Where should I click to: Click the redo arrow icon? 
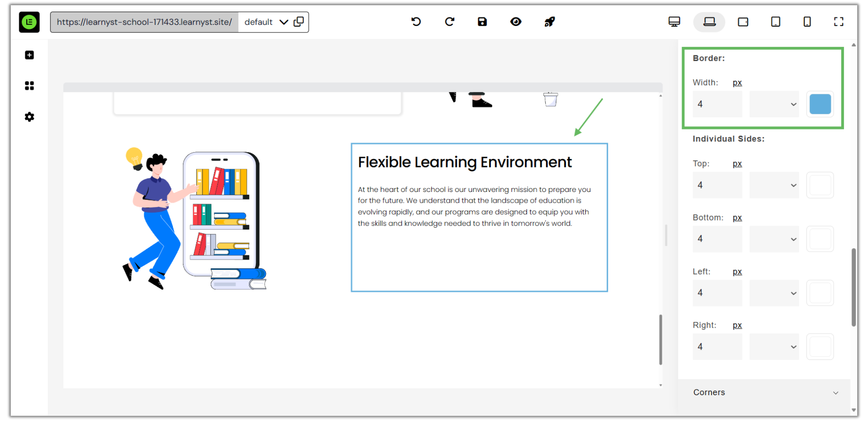(x=449, y=22)
